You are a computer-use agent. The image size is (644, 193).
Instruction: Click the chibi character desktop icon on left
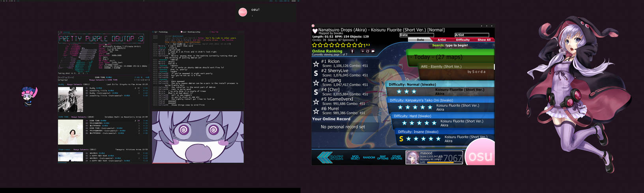[28, 96]
